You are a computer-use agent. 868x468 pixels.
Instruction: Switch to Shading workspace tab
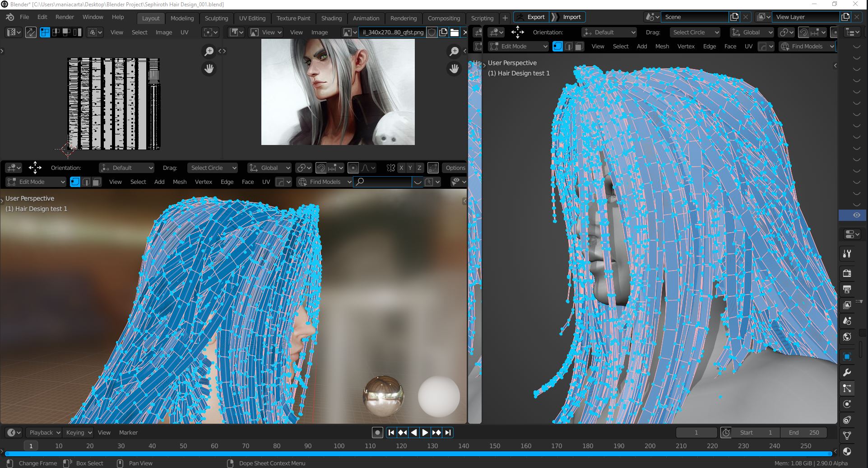331,18
